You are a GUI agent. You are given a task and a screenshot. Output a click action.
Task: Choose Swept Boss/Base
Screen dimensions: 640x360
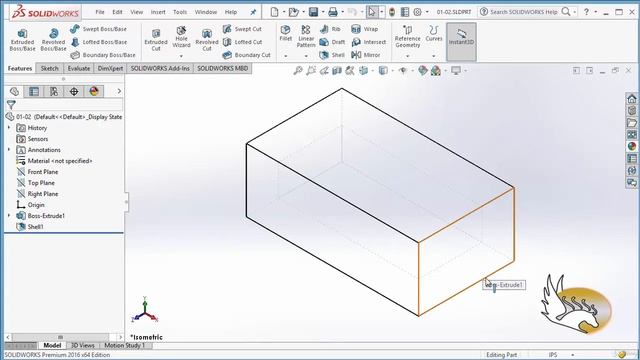click(x=98, y=29)
